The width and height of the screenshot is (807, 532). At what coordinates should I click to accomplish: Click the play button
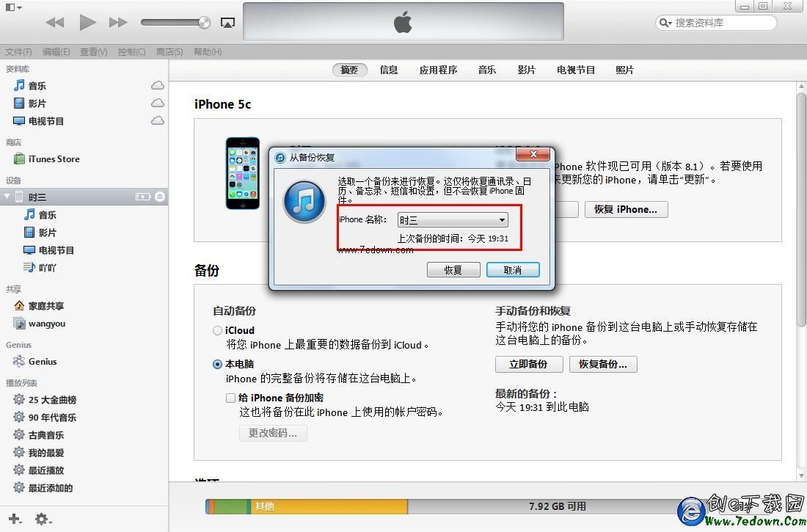[87, 22]
